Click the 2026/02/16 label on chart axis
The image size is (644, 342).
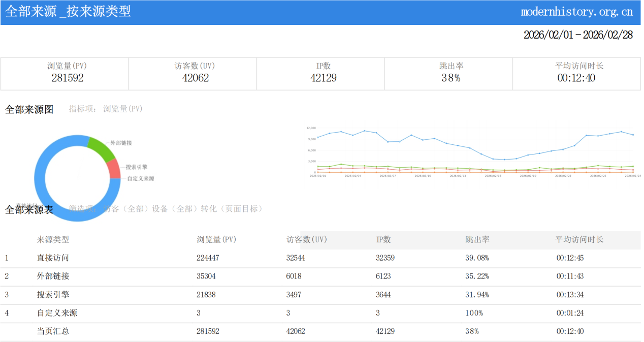coord(493,176)
